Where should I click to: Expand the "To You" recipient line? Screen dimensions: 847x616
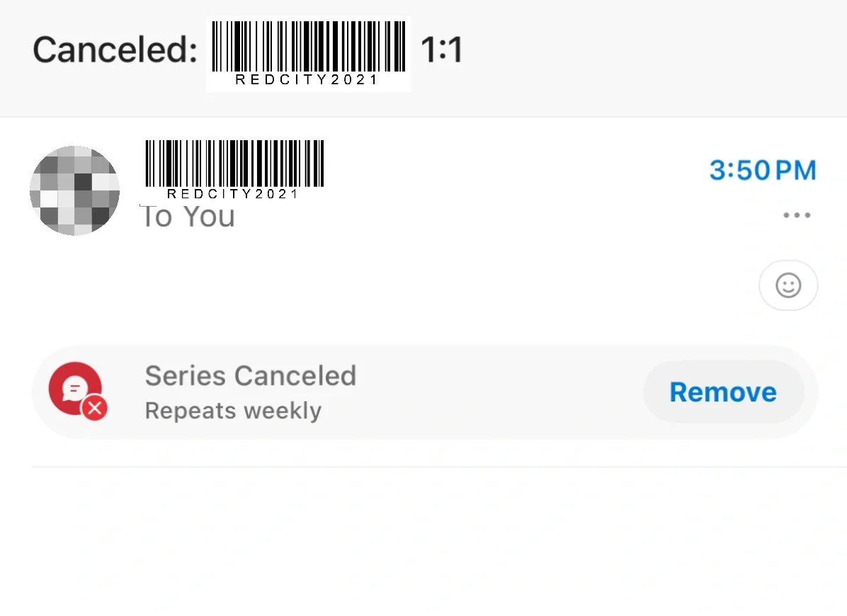188,217
